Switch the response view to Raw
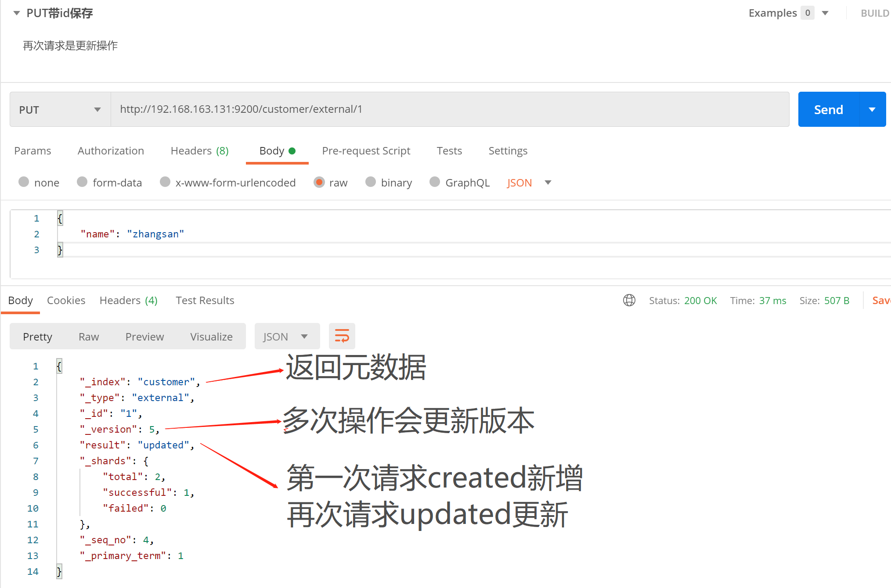 [89, 337]
